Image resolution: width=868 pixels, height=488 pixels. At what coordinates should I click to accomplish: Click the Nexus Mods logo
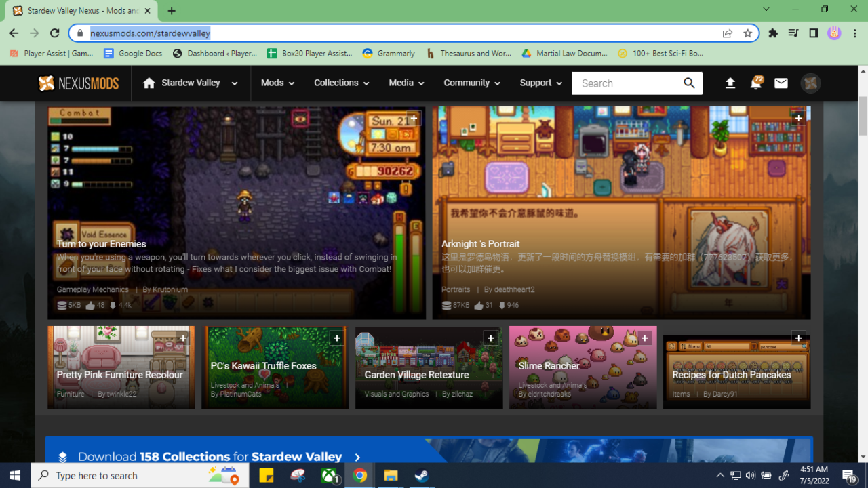click(78, 83)
